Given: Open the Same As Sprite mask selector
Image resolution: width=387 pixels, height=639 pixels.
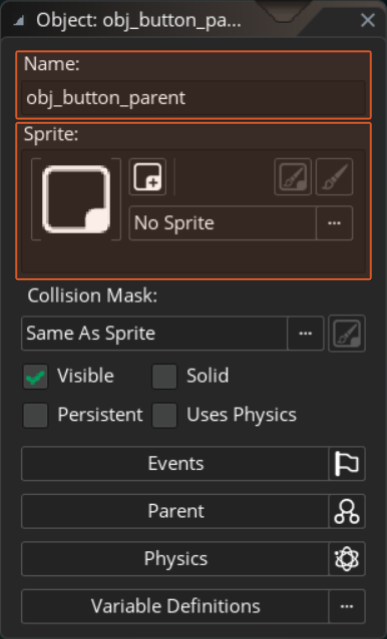Looking at the screenshot, I should tap(306, 333).
